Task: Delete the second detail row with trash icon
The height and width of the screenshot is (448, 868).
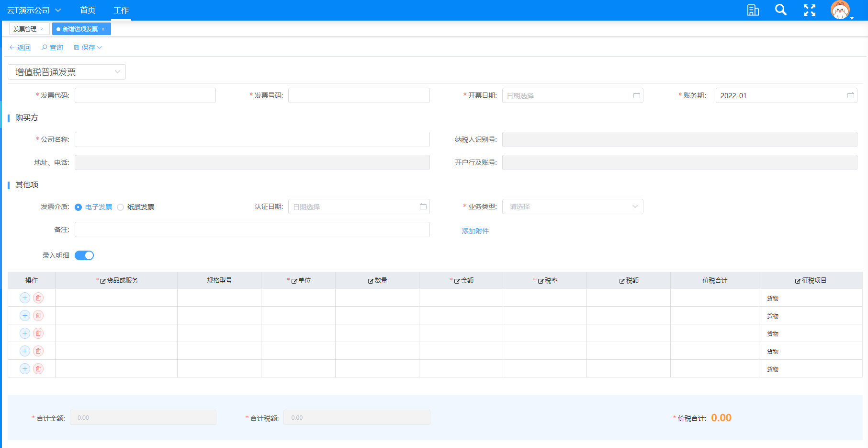Action: click(x=38, y=316)
